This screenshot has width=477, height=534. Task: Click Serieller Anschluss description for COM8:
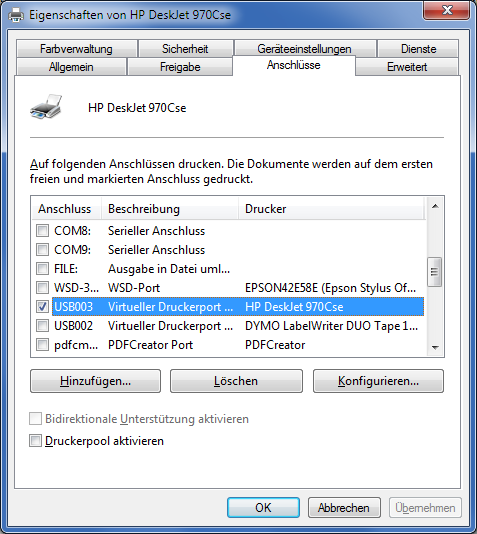[156, 231]
